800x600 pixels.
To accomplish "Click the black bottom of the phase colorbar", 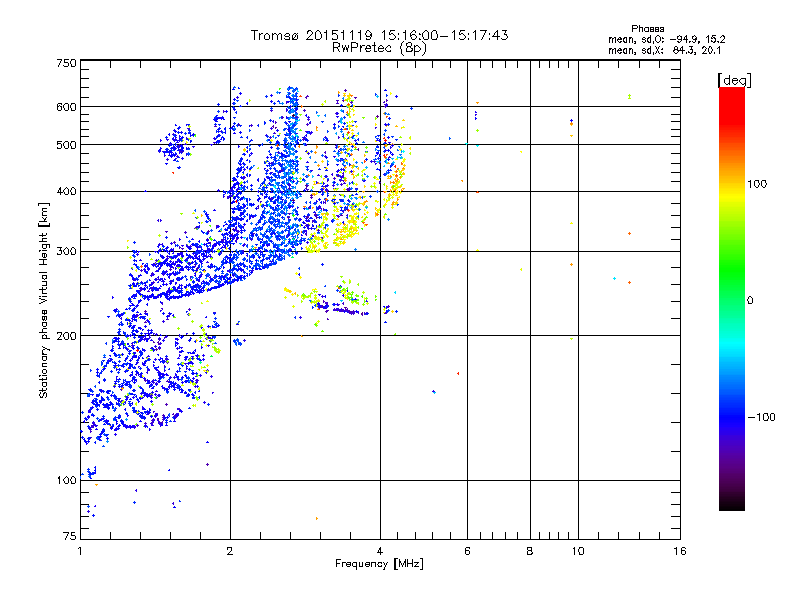I will click(732, 503).
